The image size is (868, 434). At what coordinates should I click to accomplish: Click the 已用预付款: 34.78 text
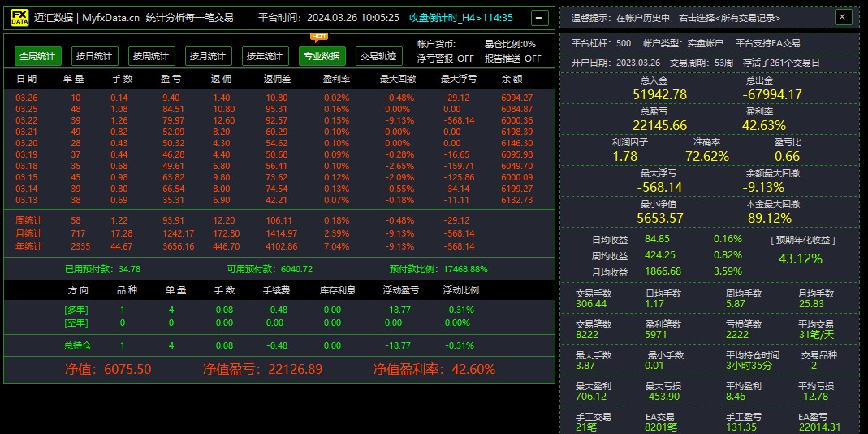click(x=102, y=269)
